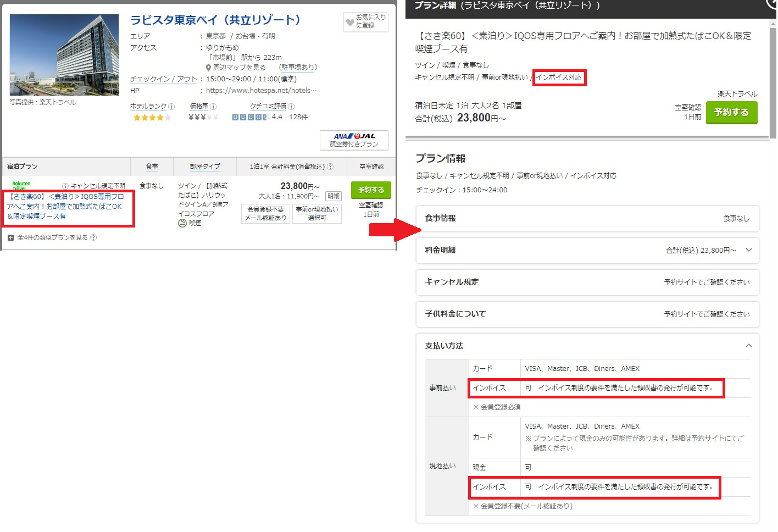Expand the 料金明細 section chevron
Viewport: 778px width, 532px height.
click(748, 250)
